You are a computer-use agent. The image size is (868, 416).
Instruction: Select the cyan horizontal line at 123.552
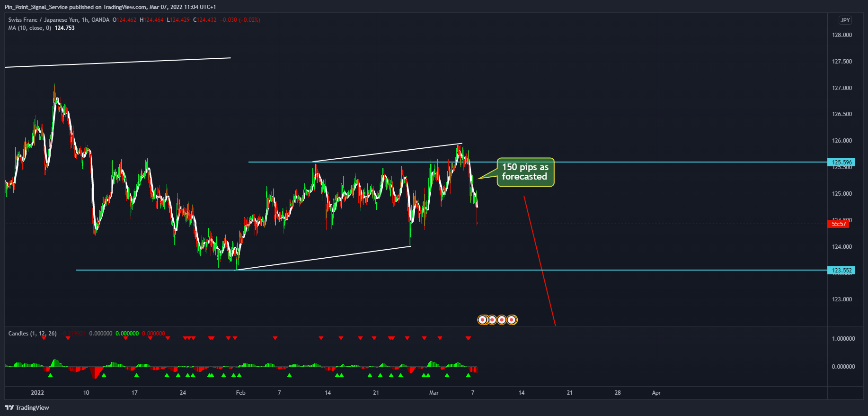(x=451, y=270)
